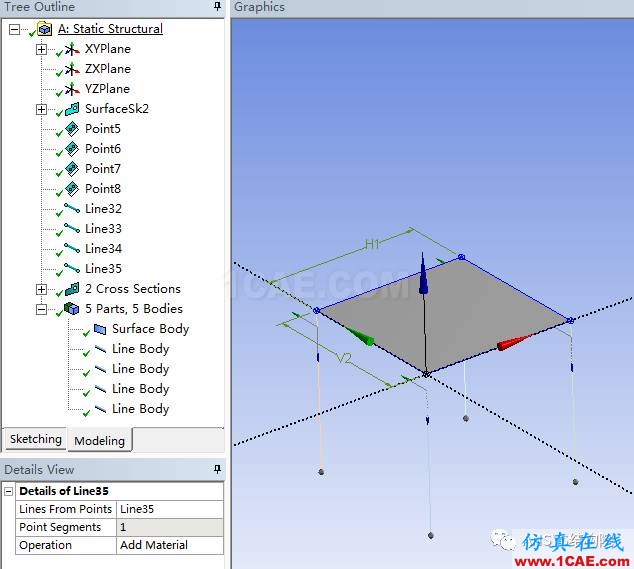Click the Surface Body icon

[99, 329]
